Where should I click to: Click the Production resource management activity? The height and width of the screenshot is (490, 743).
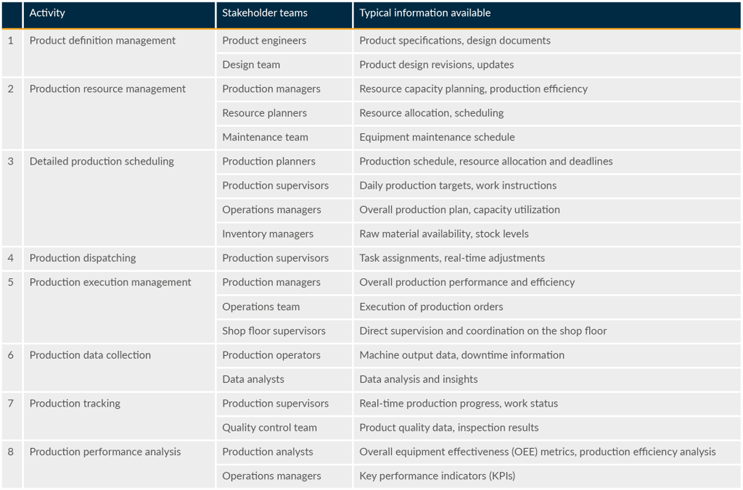tap(107, 89)
